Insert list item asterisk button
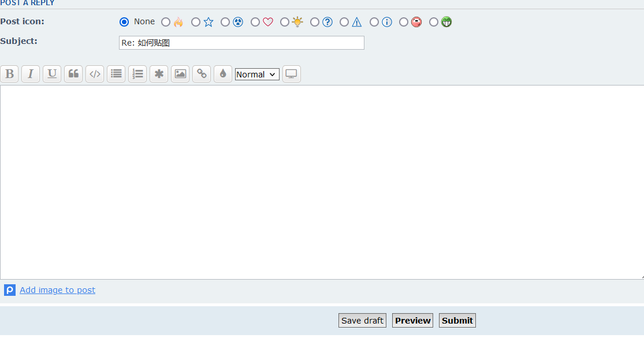 point(159,74)
